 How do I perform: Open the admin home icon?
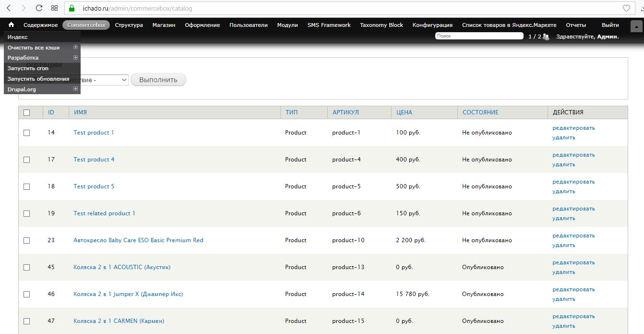point(11,25)
